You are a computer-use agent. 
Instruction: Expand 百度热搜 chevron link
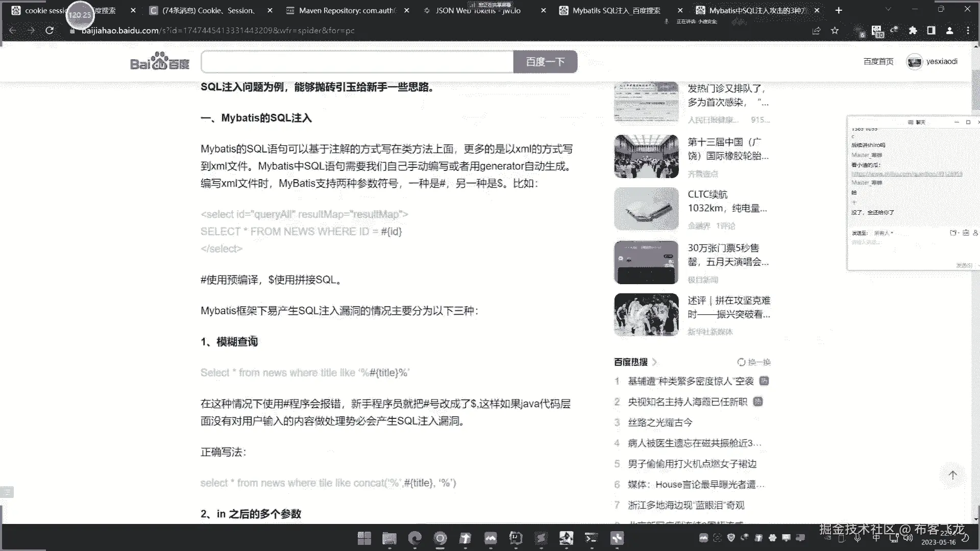(x=654, y=362)
